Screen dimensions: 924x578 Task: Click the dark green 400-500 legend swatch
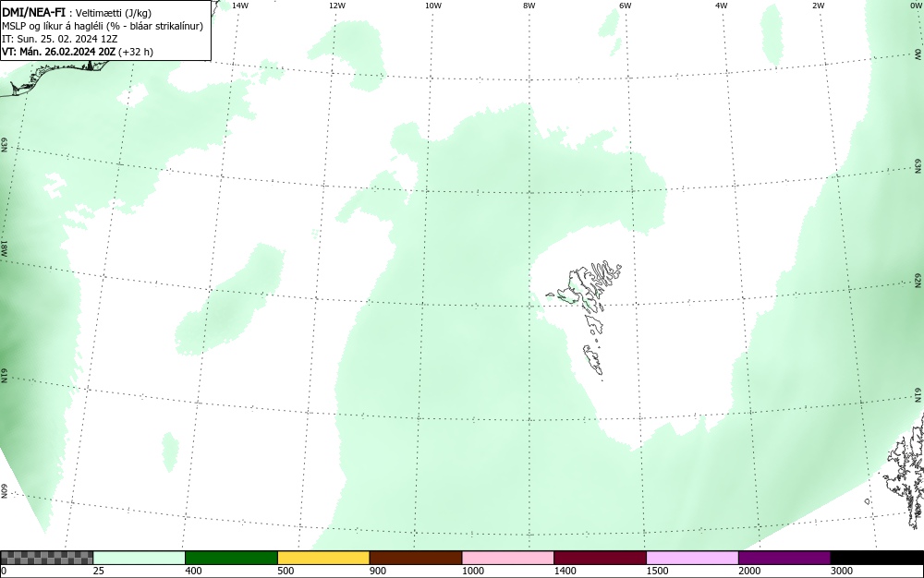pos(231,558)
